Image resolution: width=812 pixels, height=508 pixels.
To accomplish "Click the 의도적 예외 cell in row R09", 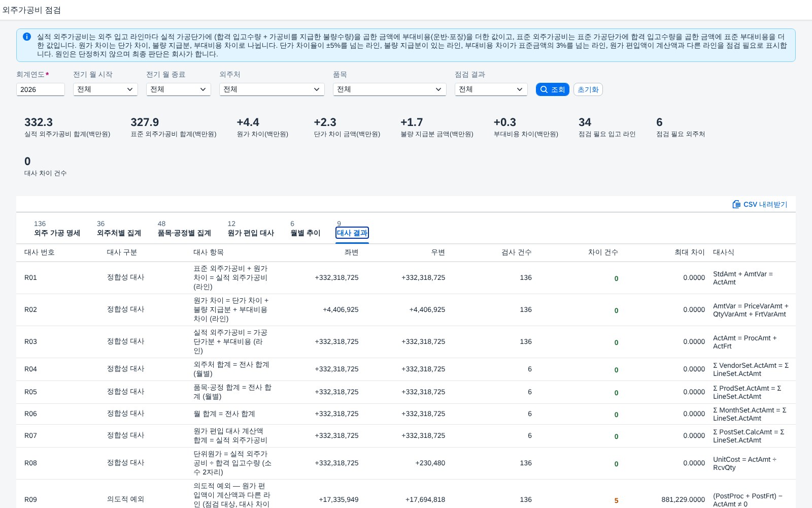I will 125,499.
